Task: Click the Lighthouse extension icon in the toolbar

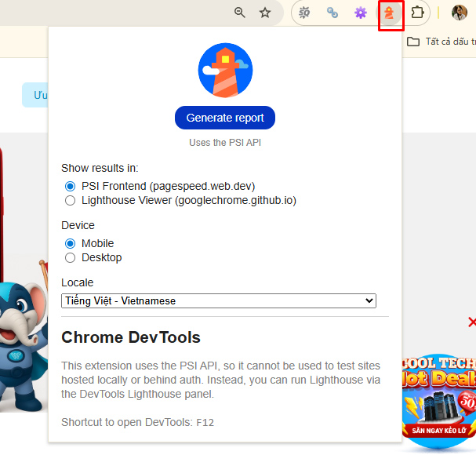Action: pyautogui.click(x=390, y=13)
